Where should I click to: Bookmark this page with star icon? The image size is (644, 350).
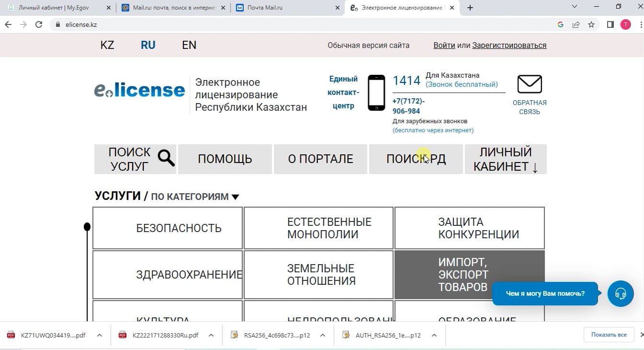591,24
